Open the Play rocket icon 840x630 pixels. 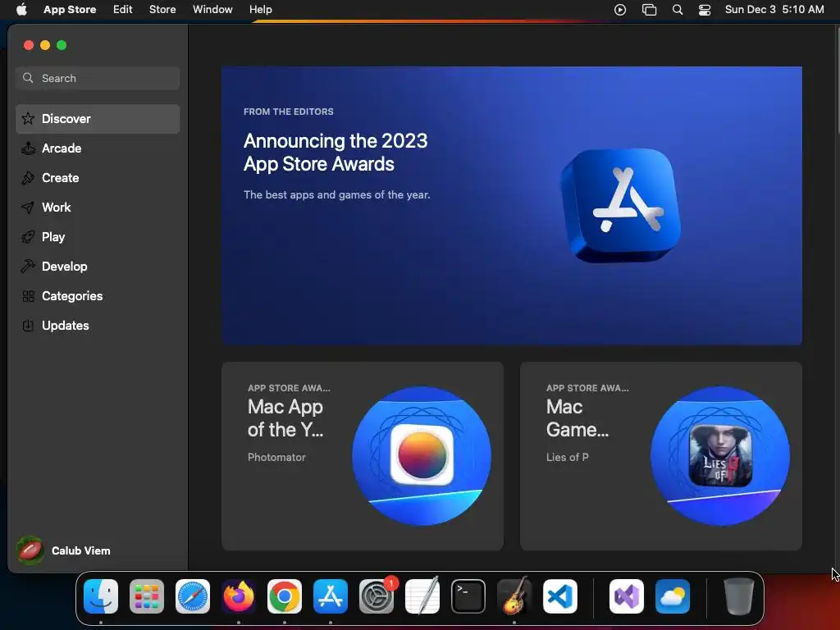click(x=28, y=236)
